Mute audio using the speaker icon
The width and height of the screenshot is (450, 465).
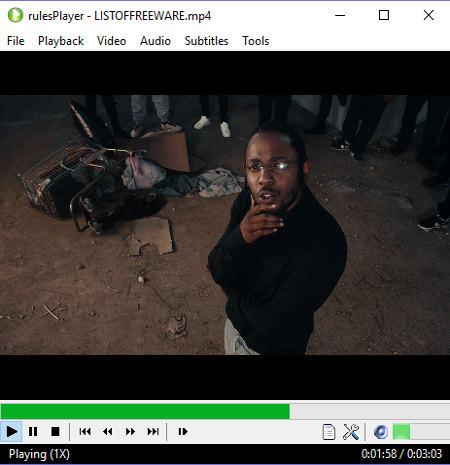coord(381,432)
